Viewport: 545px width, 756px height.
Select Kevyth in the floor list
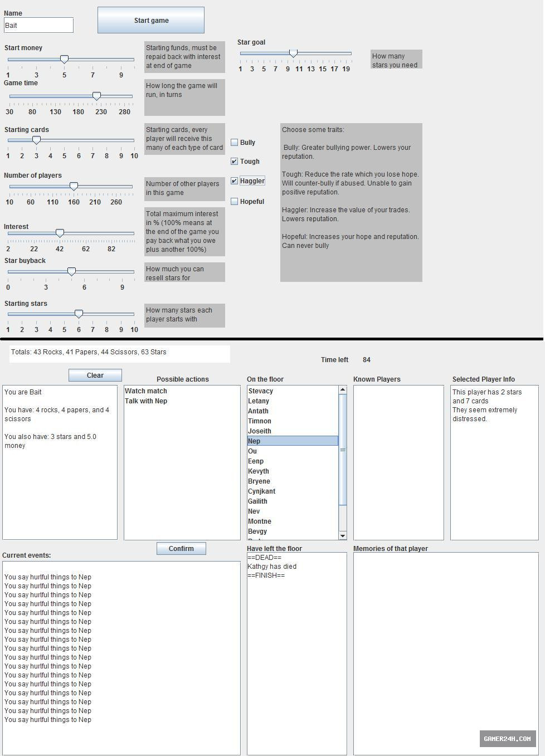pyautogui.click(x=293, y=471)
